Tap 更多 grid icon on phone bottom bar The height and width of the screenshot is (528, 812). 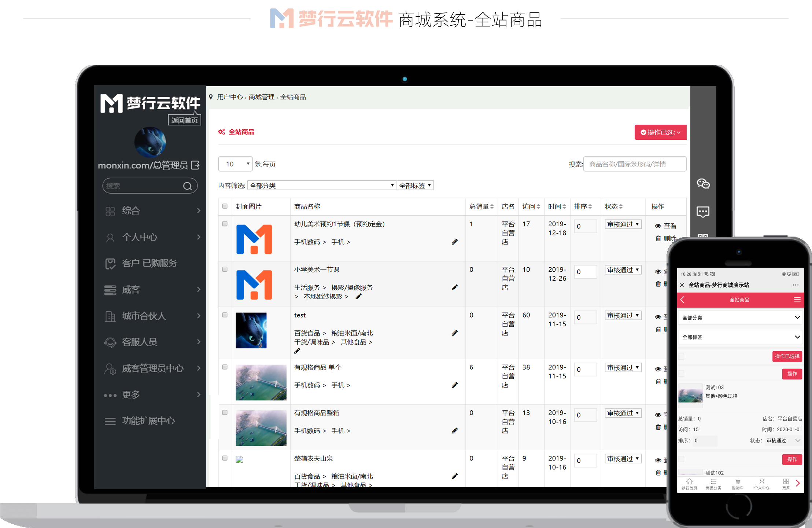point(786,481)
